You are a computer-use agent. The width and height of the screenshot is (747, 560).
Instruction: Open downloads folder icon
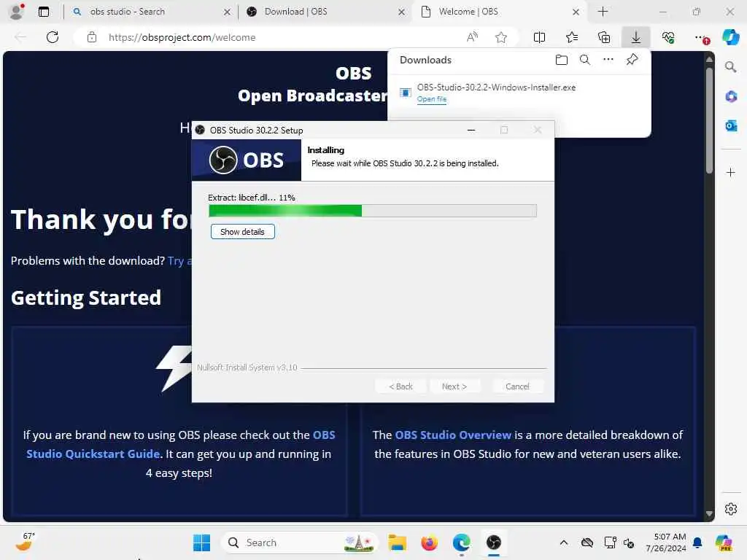[562, 60]
